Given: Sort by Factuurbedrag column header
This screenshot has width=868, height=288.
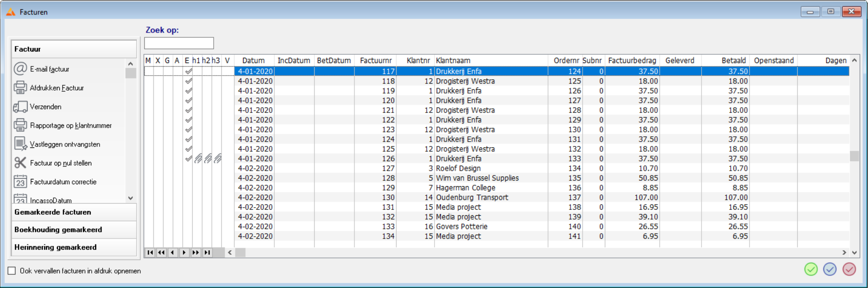Looking at the screenshot, I should pos(632,61).
